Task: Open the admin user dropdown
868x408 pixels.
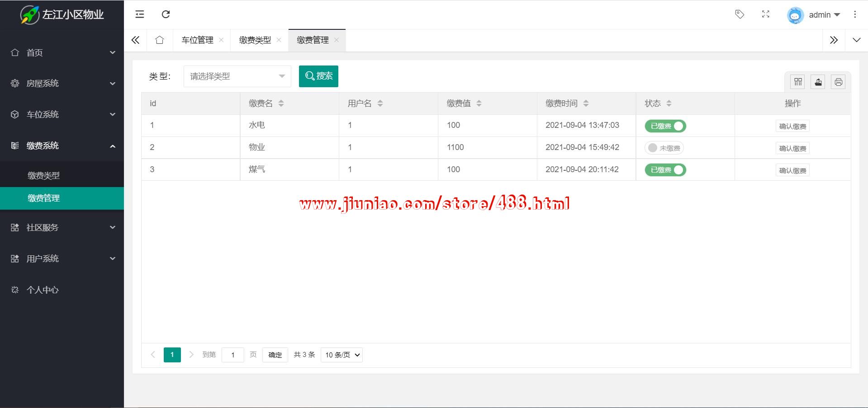Action: click(824, 15)
